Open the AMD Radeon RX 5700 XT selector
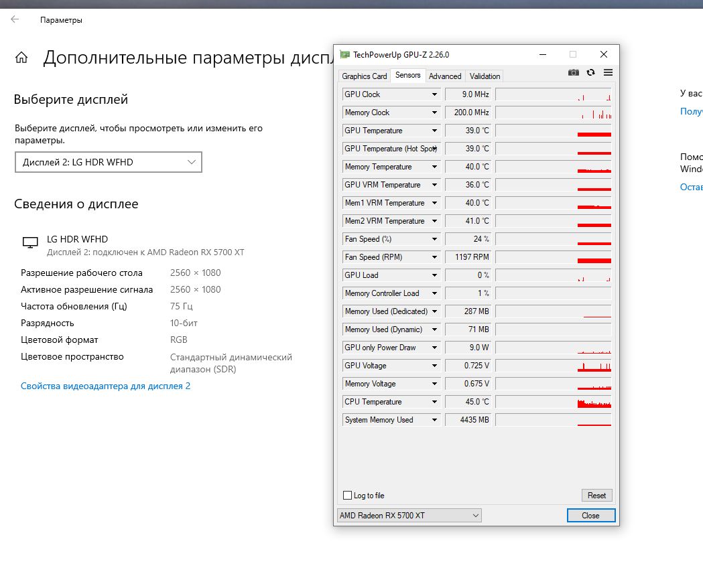The image size is (703, 588). pyautogui.click(x=409, y=516)
